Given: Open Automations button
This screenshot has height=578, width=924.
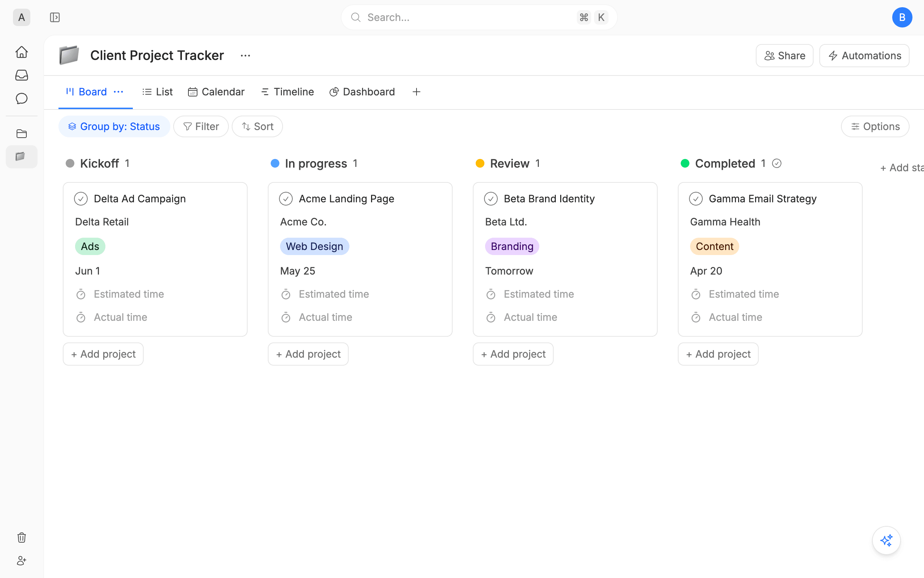Looking at the screenshot, I should 864,56.
